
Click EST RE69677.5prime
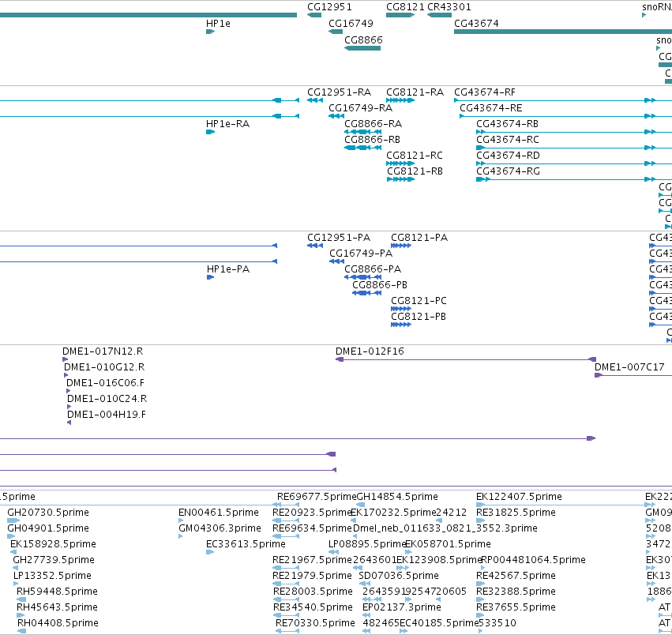(317, 497)
